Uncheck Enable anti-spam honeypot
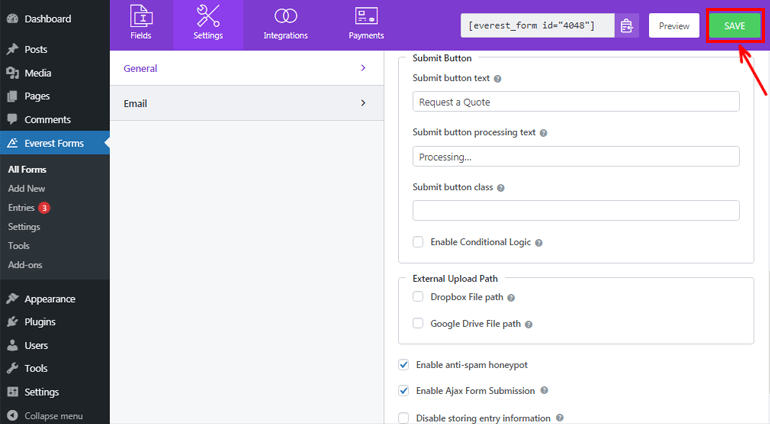The width and height of the screenshot is (770, 424). click(x=404, y=365)
